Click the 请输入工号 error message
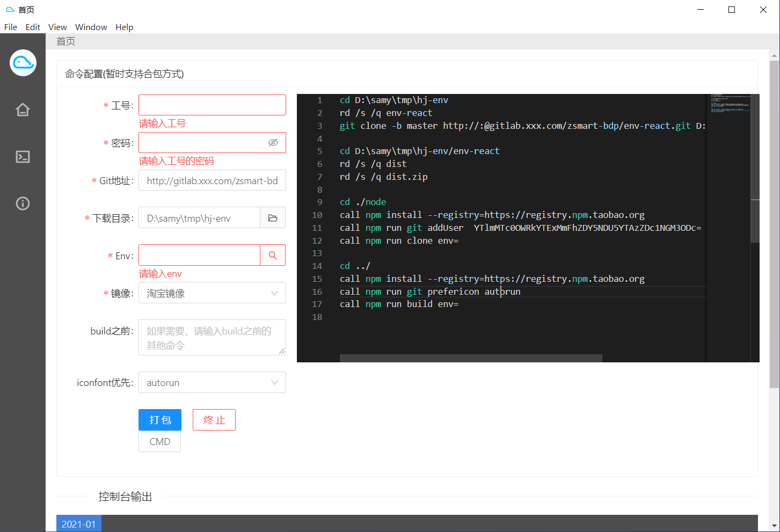Viewport: 780px width, 532px height. tap(162, 123)
